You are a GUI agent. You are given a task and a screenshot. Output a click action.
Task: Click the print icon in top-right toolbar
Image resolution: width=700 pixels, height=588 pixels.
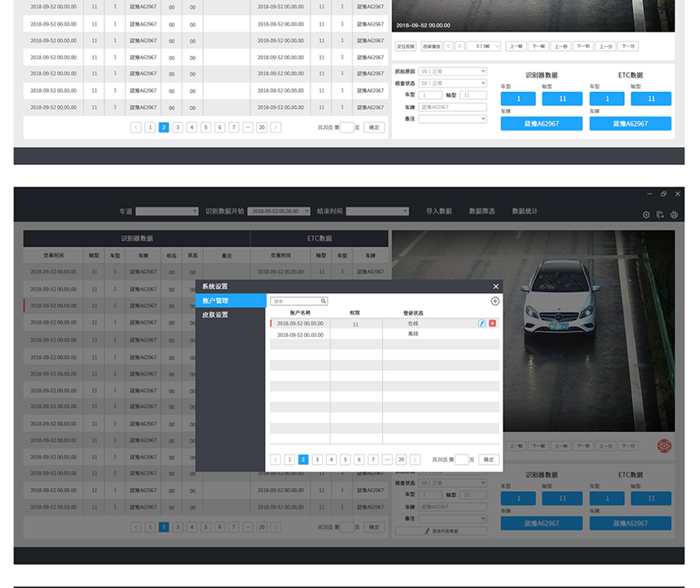(674, 215)
